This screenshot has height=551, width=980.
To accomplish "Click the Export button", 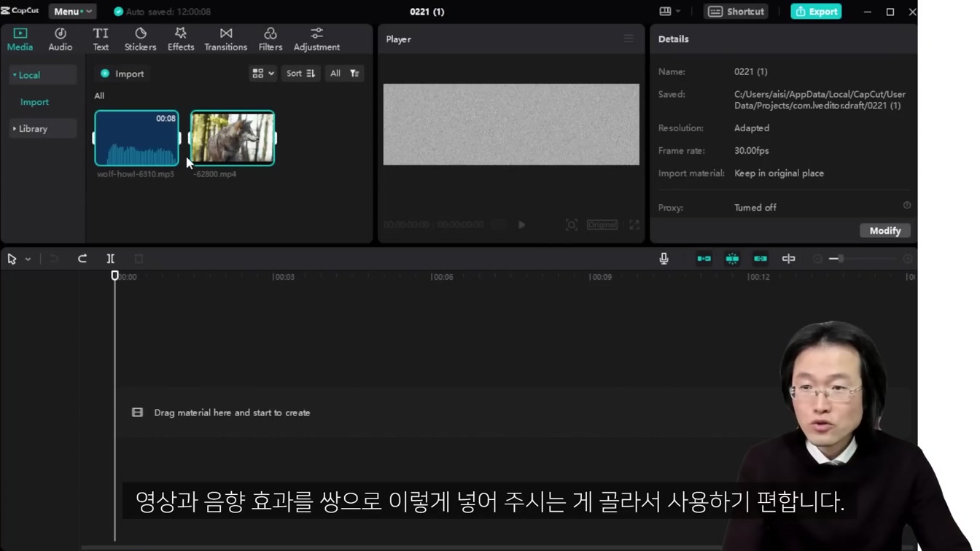I will [x=816, y=12].
